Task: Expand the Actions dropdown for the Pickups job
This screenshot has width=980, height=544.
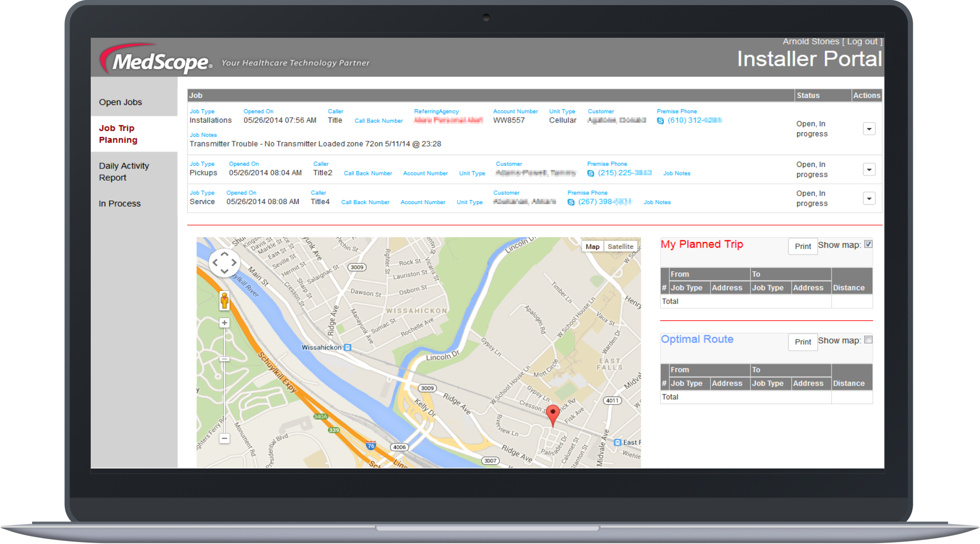Action: (x=869, y=169)
